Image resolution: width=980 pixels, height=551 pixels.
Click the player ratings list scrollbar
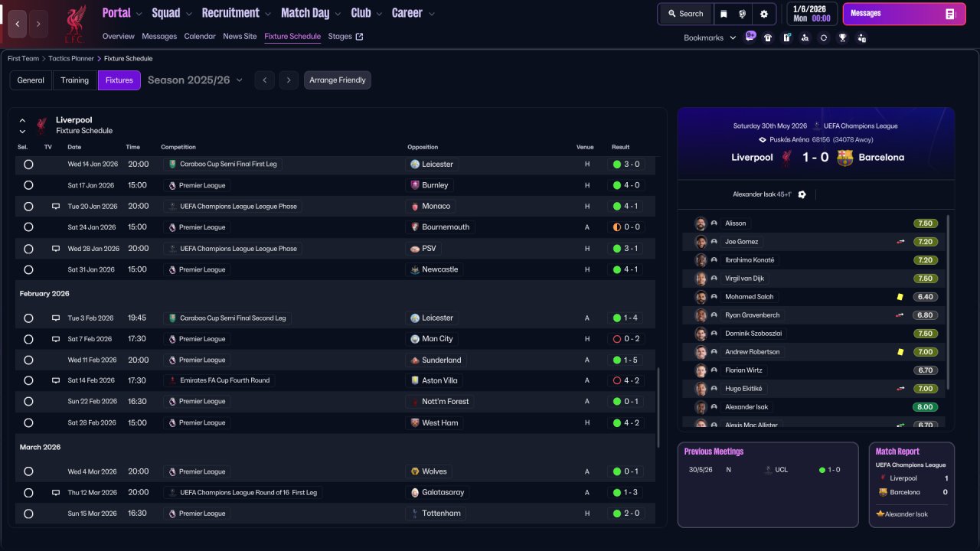click(949, 302)
